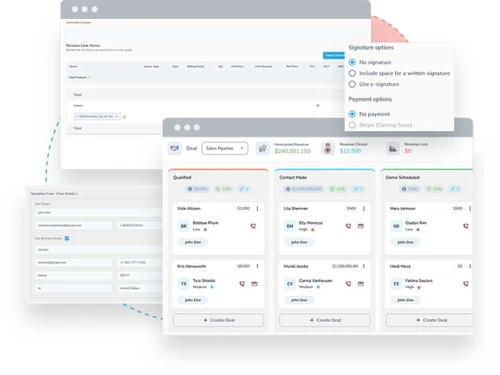The image size is (500, 375).
Task: Click the Demo Scheduled column header
Action: [403, 177]
